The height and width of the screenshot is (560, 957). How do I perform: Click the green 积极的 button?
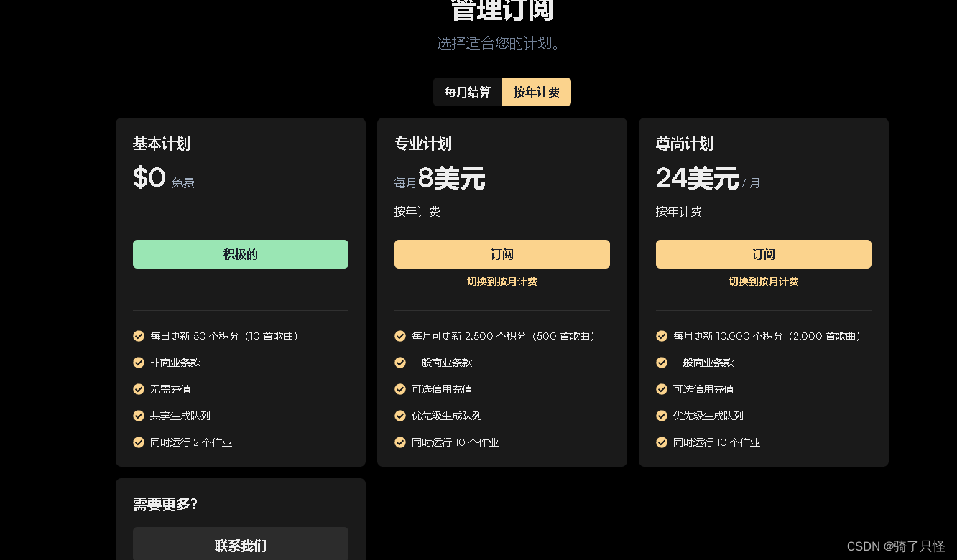pos(241,254)
